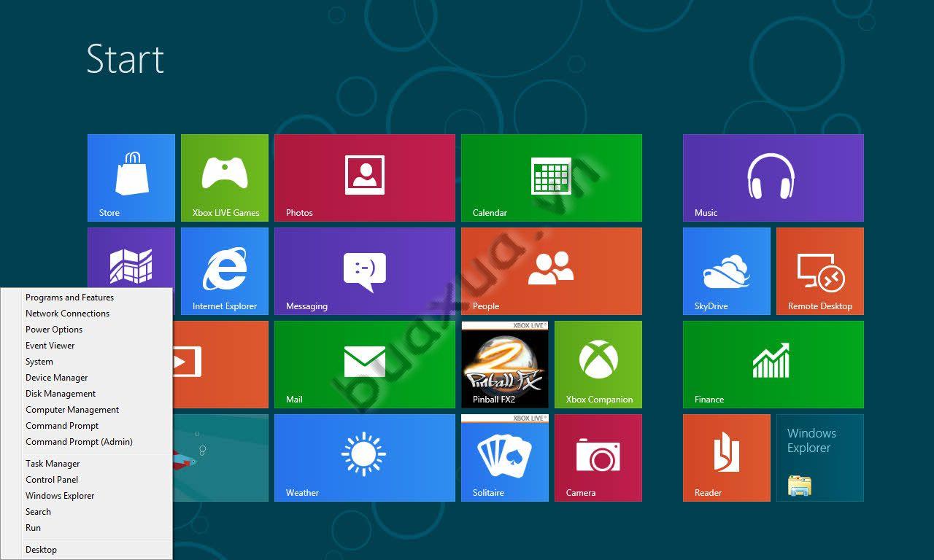Open Run from the context menu

pyautogui.click(x=87, y=528)
